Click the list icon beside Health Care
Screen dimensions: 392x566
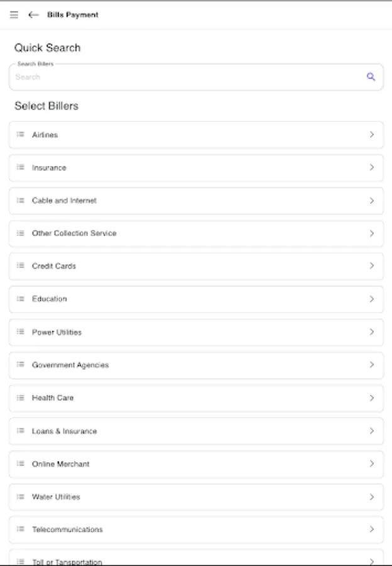click(21, 397)
